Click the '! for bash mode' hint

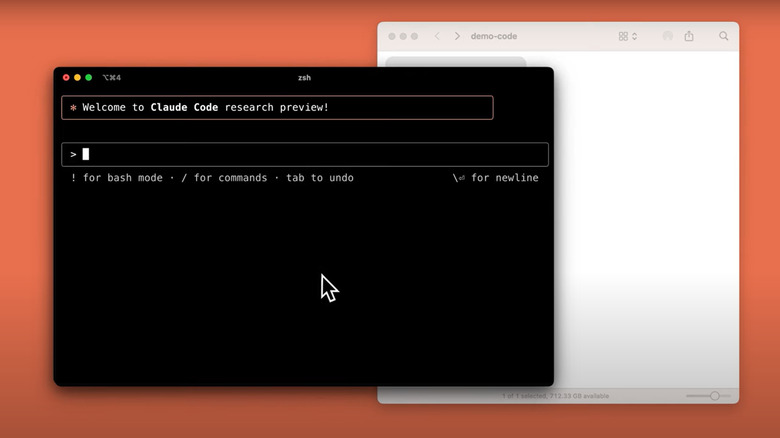(117, 178)
